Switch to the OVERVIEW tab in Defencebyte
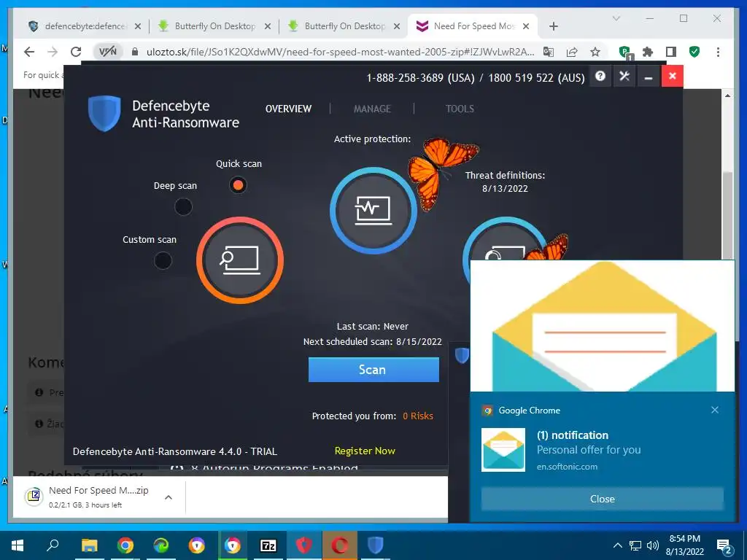The height and width of the screenshot is (560, 747). coord(288,109)
